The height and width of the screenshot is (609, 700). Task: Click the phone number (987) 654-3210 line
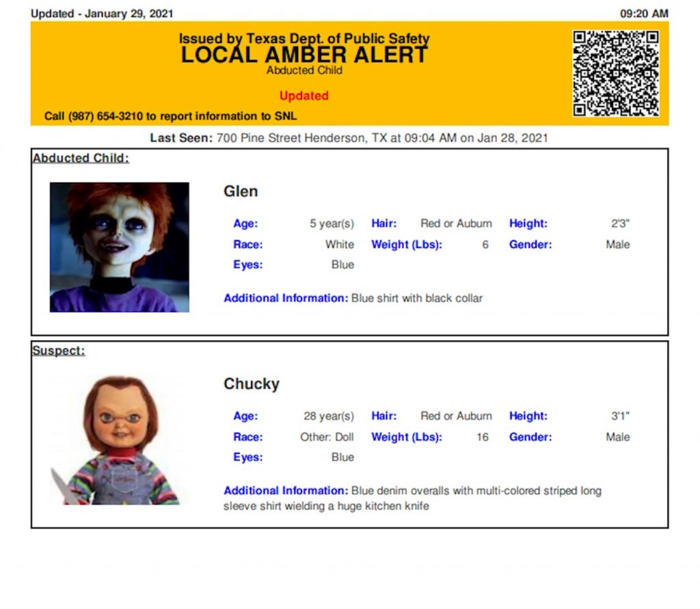point(170,116)
